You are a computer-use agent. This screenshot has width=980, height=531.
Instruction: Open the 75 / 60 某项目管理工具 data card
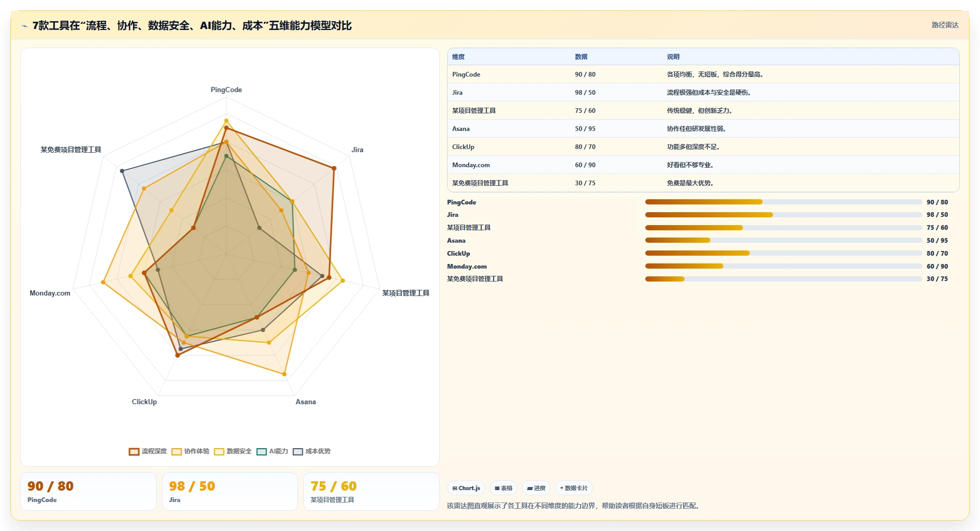tap(371, 492)
